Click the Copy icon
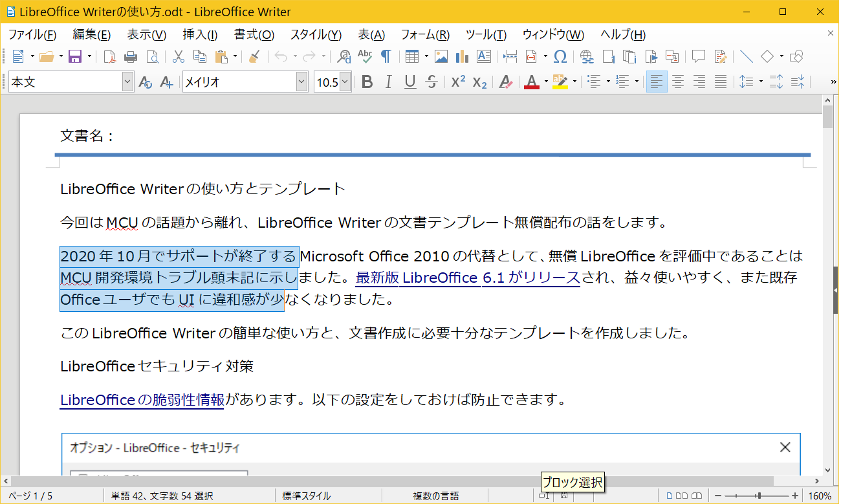The height and width of the screenshot is (504, 841). [201, 57]
